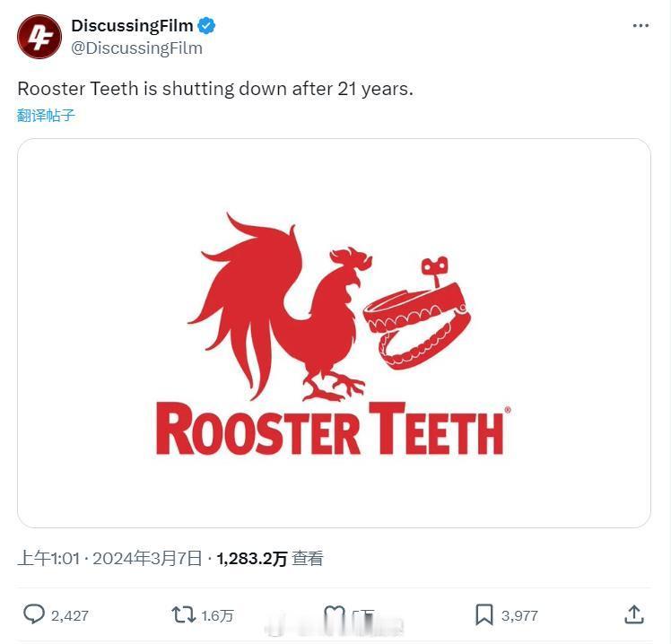671x644 pixels.
Task: Click the 1,283.2万 查看 view count
Action: 270,559
